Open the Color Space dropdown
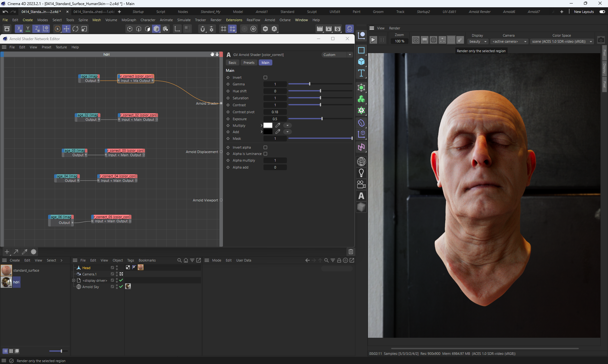 coord(562,41)
